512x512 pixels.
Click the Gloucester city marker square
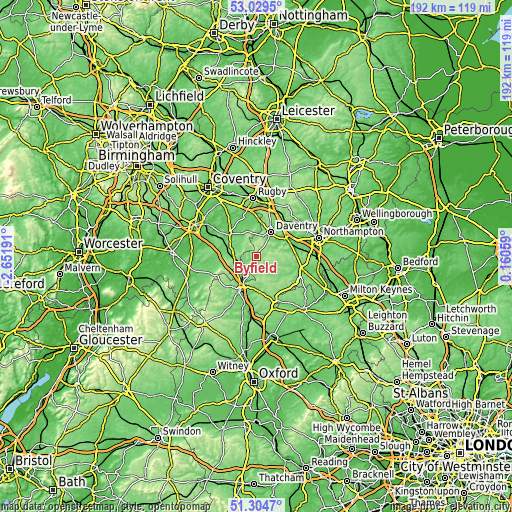74,348
